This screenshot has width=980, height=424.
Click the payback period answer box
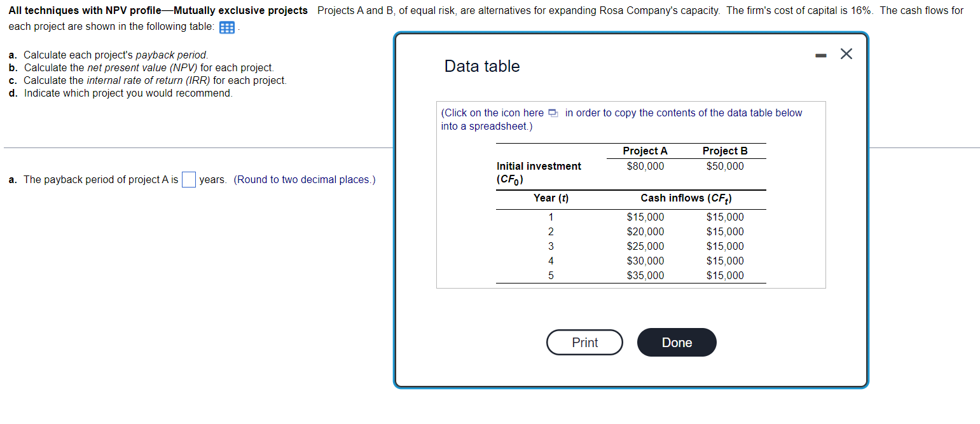pos(188,180)
